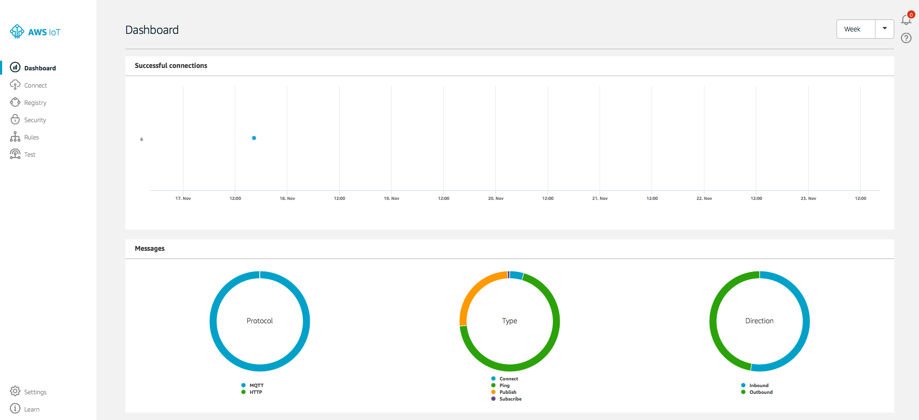
Task: Toggle the MQTT legend color dot
Action: (x=243, y=385)
